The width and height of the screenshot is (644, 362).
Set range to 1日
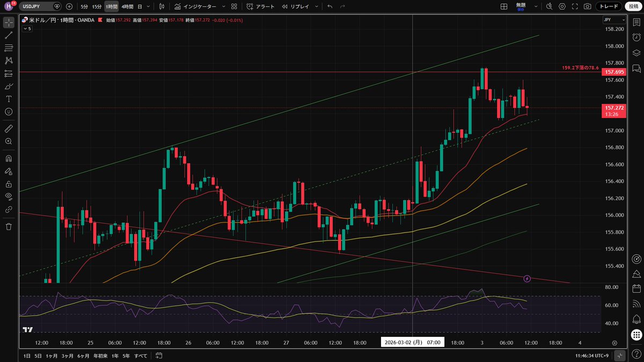(27, 355)
